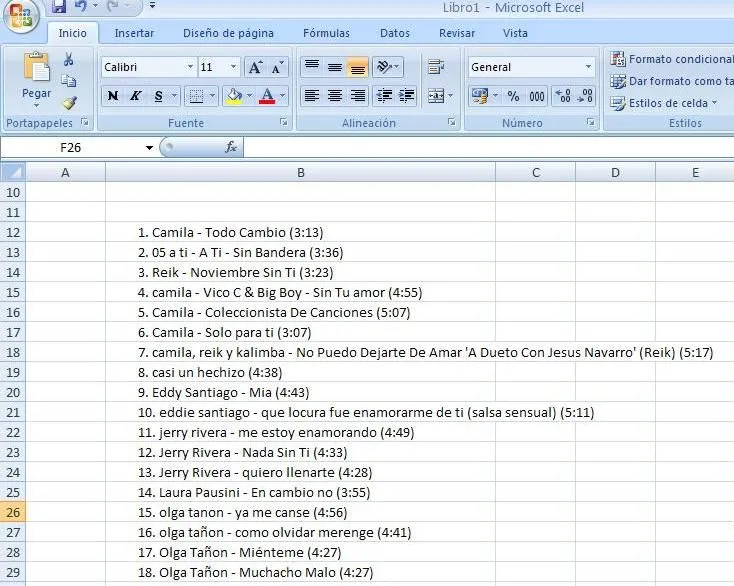The width and height of the screenshot is (734, 586).
Task: Switch to the Datos tab
Action: [395, 33]
